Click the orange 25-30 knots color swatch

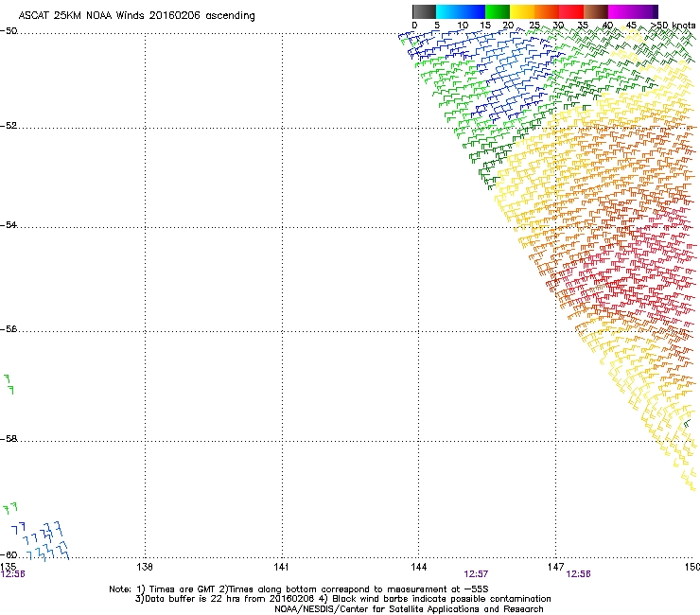click(547, 11)
